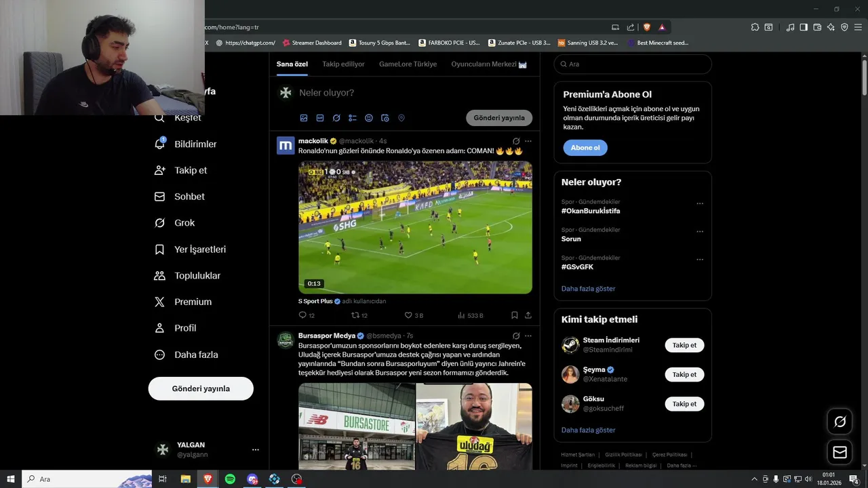
Task: Open Profil in sidebar
Action: coord(176,328)
